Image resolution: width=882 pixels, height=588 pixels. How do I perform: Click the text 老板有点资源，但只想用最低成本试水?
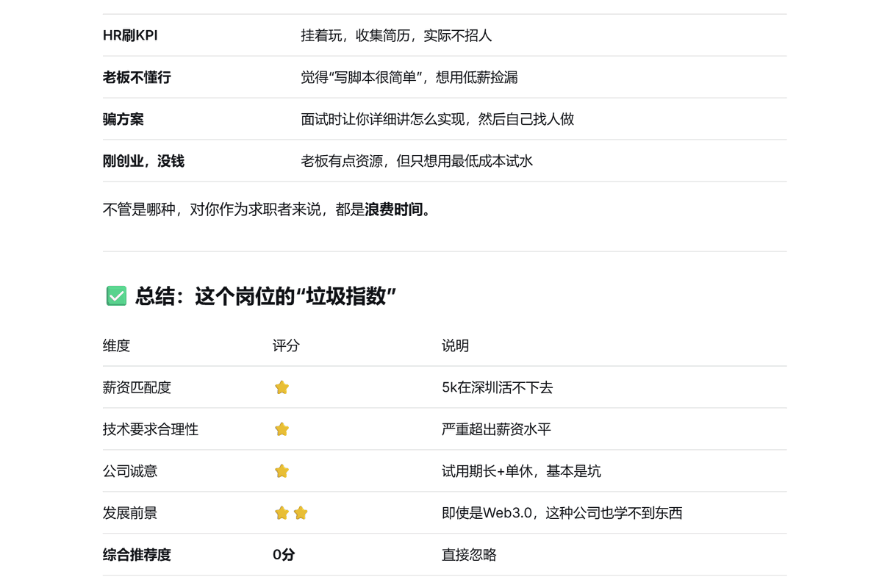[x=417, y=161]
